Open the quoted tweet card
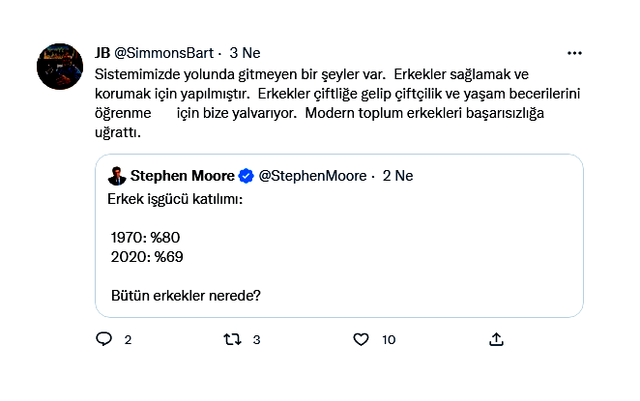The width and height of the screenshot is (640, 401). 339,236
